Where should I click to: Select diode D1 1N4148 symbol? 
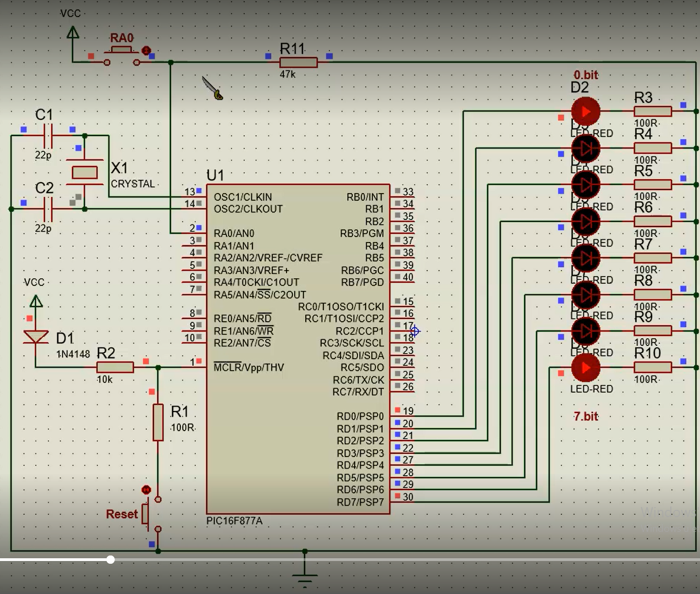(x=36, y=336)
